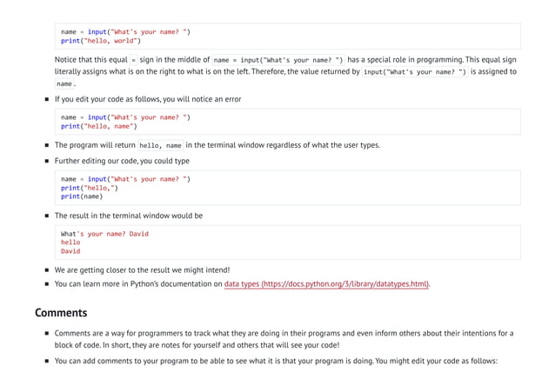Click the inline code name = input("What's your name? ")
The width and height of the screenshot is (555, 392).
tap(278, 60)
